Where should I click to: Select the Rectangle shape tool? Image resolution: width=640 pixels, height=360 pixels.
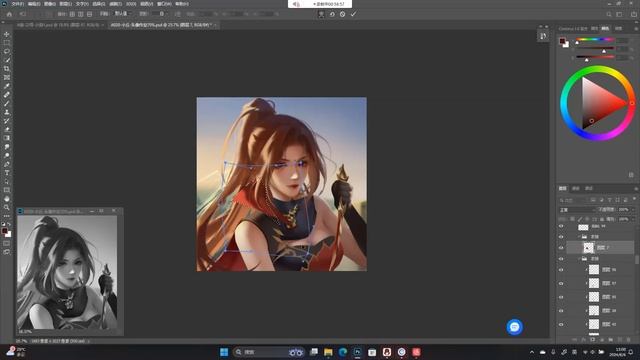pyautogui.click(x=7, y=190)
